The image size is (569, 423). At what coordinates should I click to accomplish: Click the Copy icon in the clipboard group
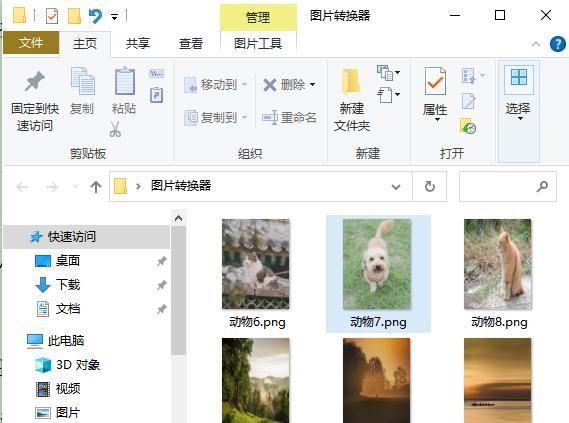(82, 81)
